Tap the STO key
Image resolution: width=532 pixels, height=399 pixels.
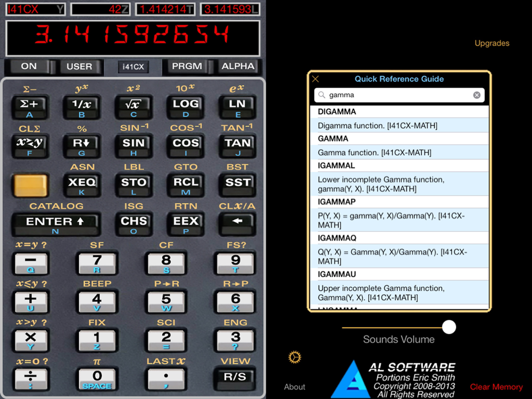pos(134,185)
